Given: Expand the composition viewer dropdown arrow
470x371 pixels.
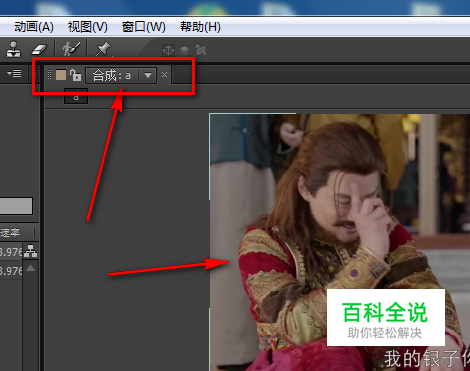Looking at the screenshot, I should coord(148,75).
